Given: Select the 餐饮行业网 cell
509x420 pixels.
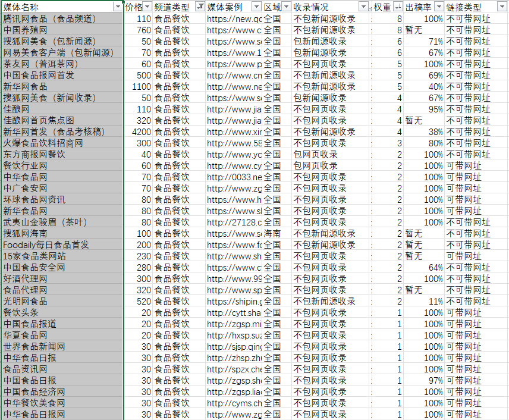Looking at the screenshot, I should 62,165.
